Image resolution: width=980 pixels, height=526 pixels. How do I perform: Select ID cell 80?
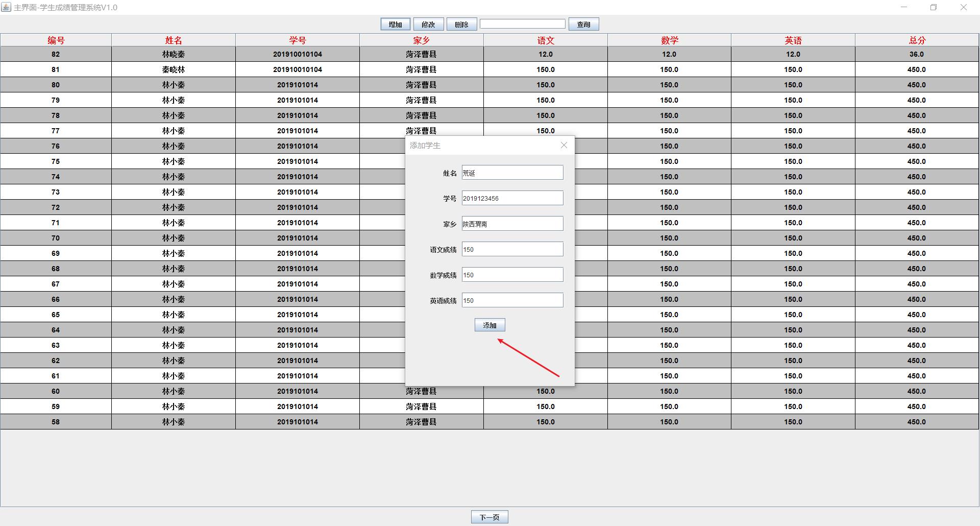[56, 85]
